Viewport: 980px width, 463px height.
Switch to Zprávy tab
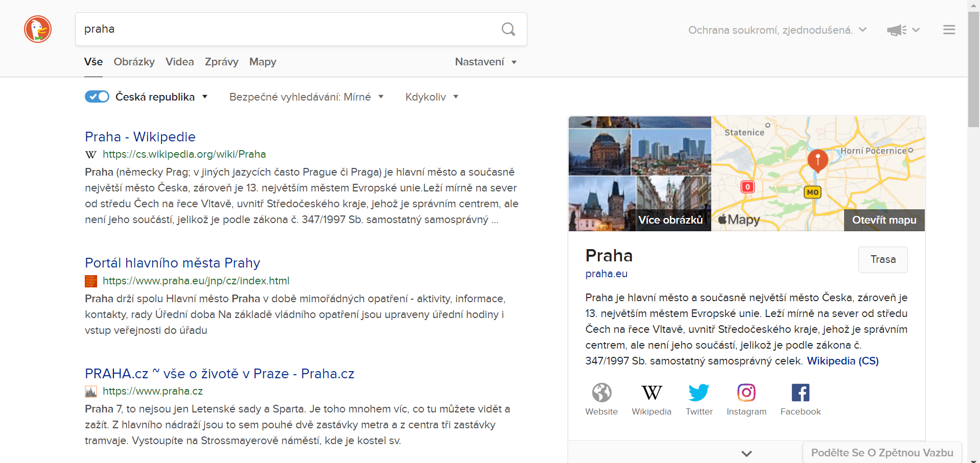click(x=222, y=62)
